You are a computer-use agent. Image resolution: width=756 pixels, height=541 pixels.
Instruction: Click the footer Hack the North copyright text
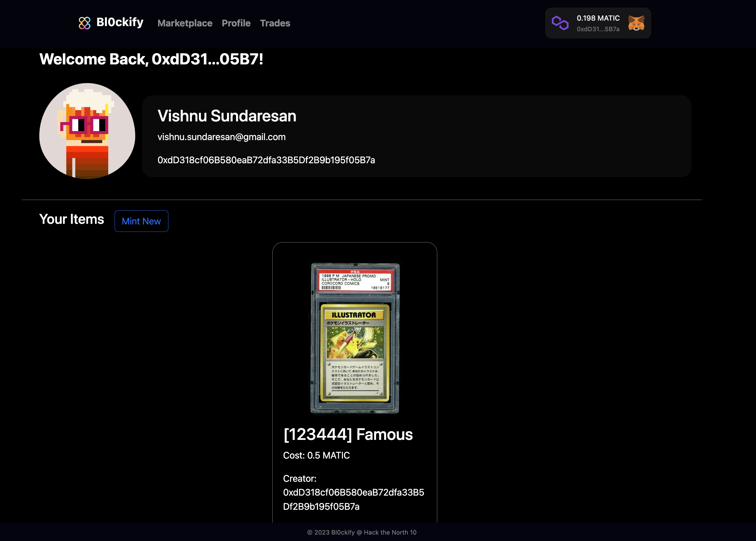(x=362, y=532)
